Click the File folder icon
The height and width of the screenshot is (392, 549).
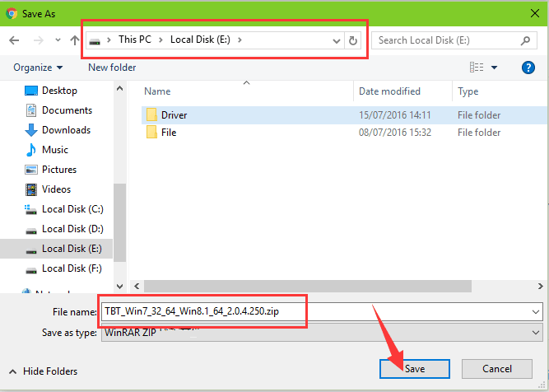click(151, 133)
